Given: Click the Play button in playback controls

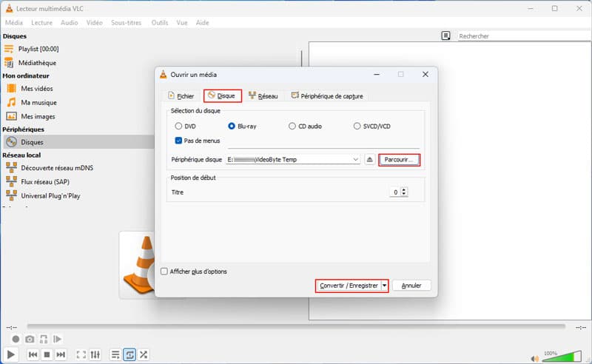Looking at the screenshot, I should (x=10, y=354).
